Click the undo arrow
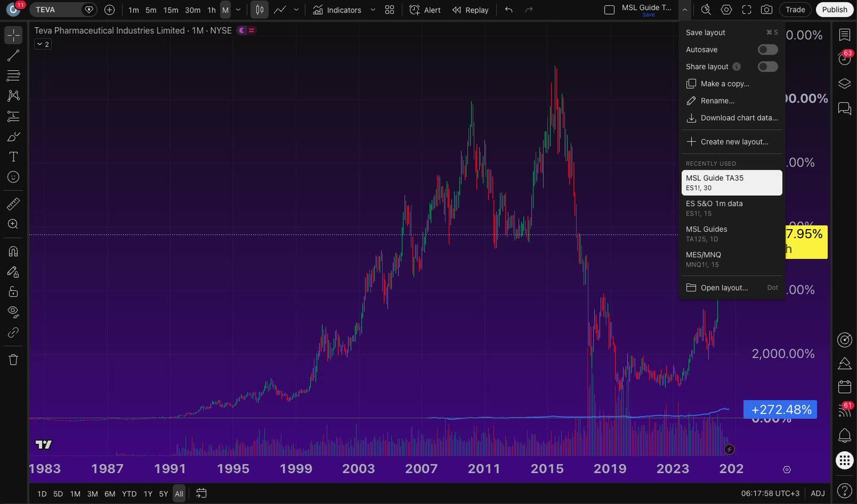Screen dimensions: 857x504 coord(508,10)
